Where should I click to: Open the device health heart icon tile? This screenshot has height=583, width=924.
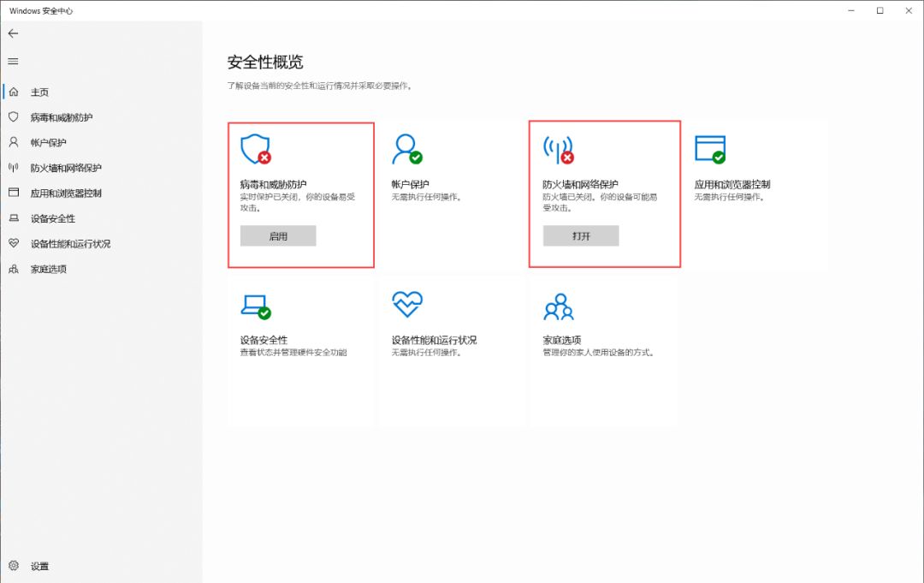(407, 304)
